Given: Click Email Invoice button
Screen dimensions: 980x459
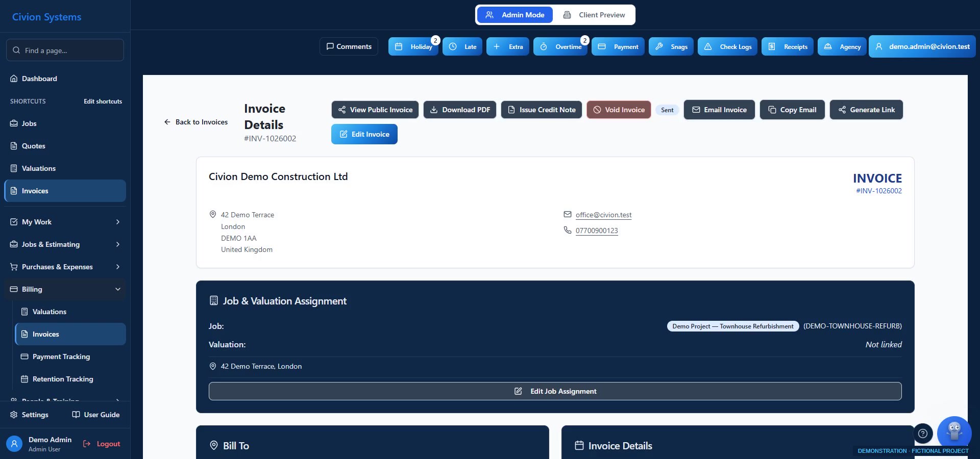Looking at the screenshot, I should point(719,110).
